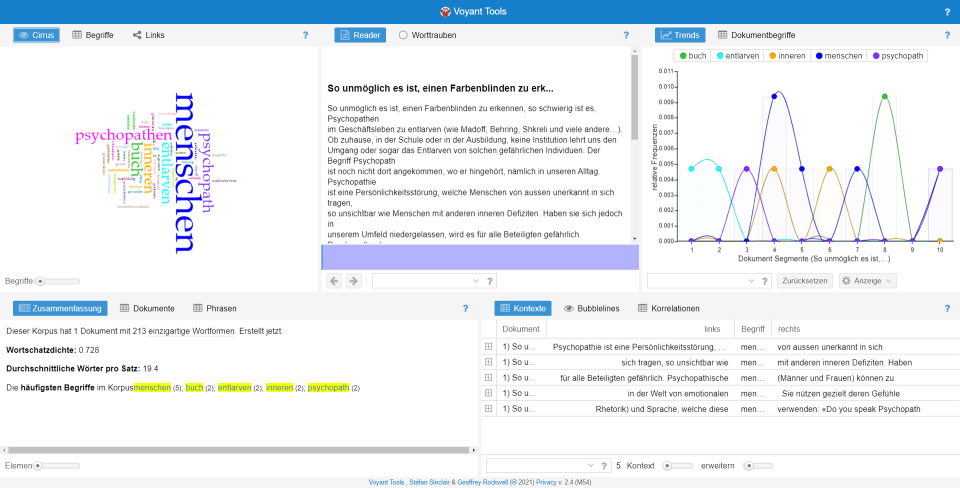Click the Zurücksetzen button
Image resolution: width=960 pixels, height=488 pixels.
click(805, 281)
